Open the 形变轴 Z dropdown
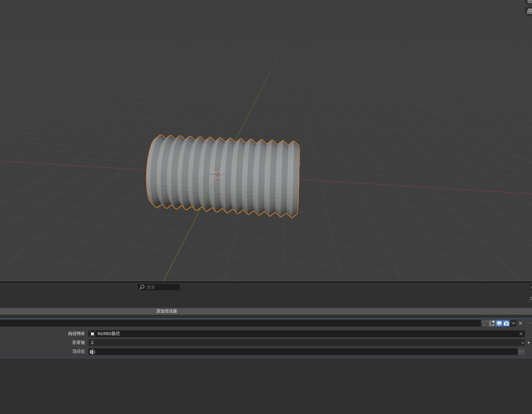Viewport: 532px width, 414px height. [306, 343]
